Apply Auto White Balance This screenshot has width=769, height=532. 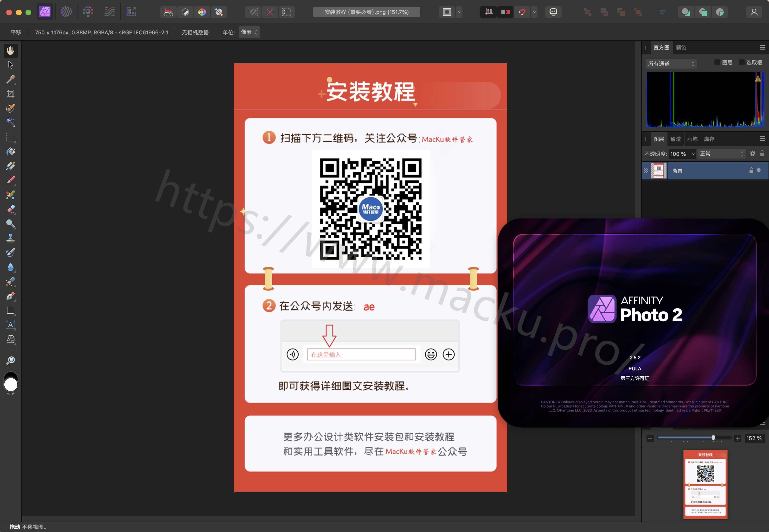click(x=219, y=12)
